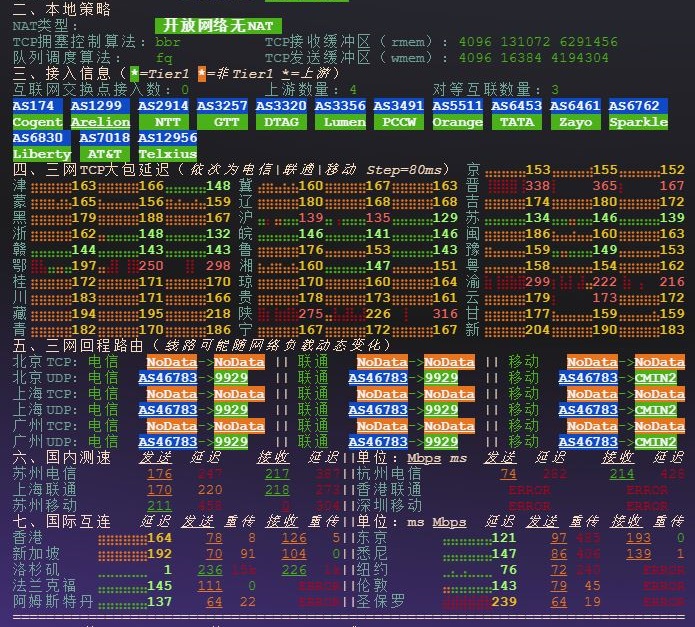
Task: Select the TATA provider name
Action: click(x=516, y=122)
